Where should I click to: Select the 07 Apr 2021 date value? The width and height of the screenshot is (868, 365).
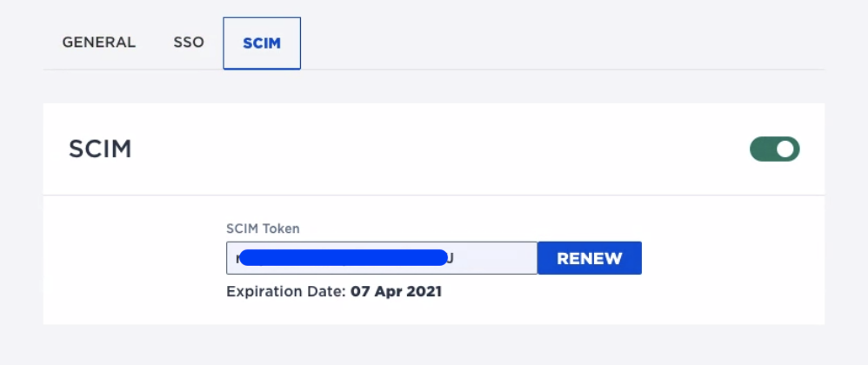point(397,292)
